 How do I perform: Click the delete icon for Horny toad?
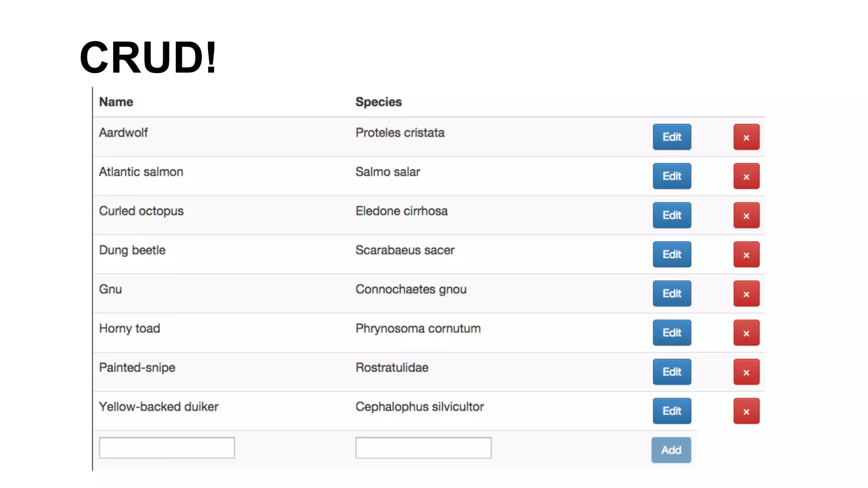pos(746,333)
